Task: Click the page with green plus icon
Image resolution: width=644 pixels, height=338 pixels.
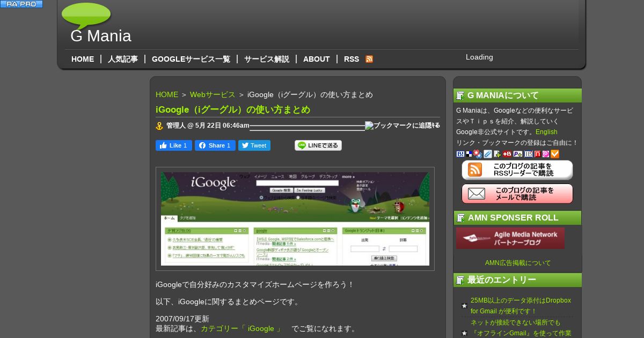Action: click(x=497, y=154)
